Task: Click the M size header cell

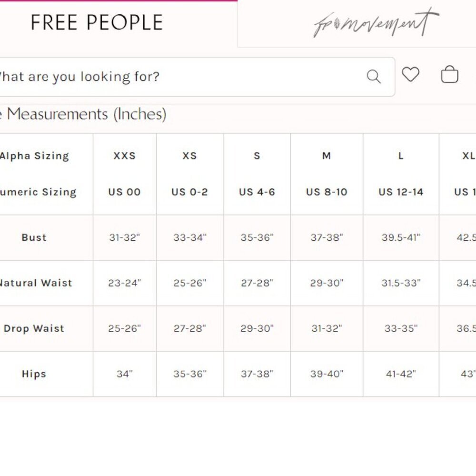Action: pyautogui.click(x=327, y=156)
